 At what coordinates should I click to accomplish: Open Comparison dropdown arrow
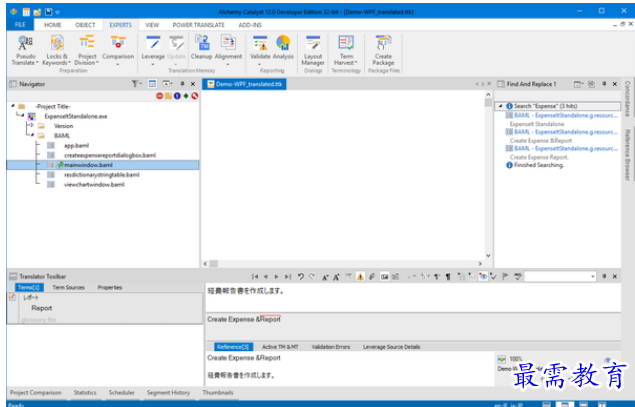click(118, 64)
